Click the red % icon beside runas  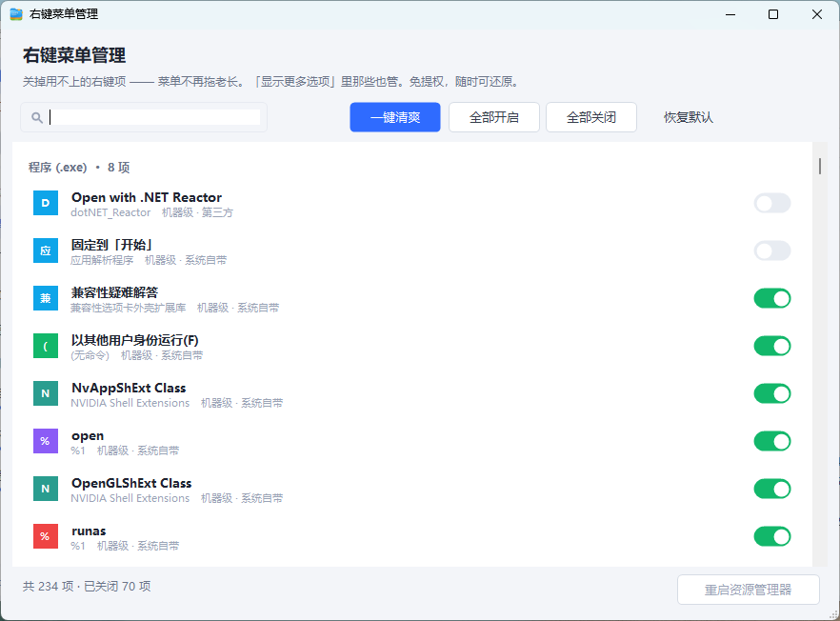tap(46, 536)
